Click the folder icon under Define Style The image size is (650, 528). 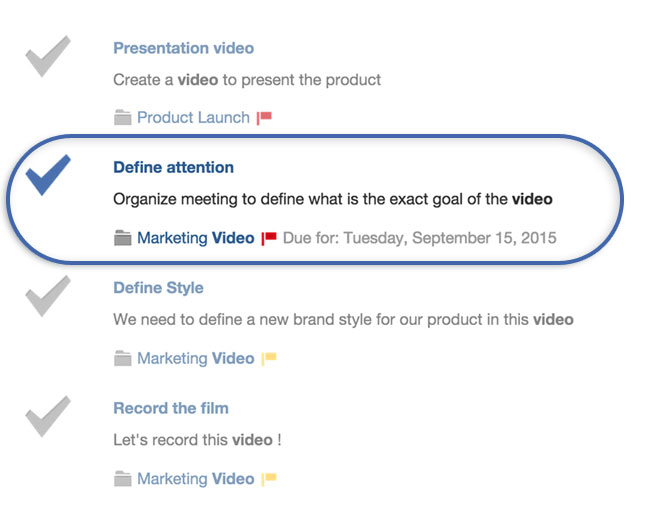click(123, 358)
